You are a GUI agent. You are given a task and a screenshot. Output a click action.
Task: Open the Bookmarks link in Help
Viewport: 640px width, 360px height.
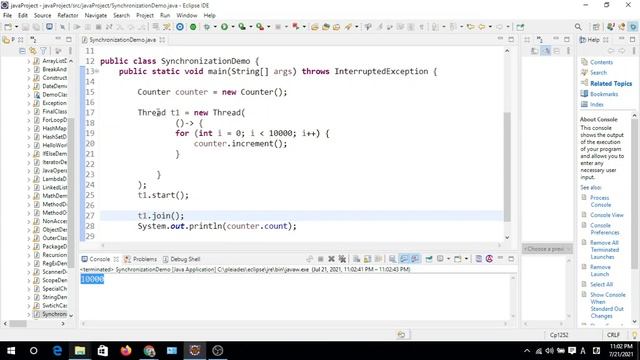(604, 94)
